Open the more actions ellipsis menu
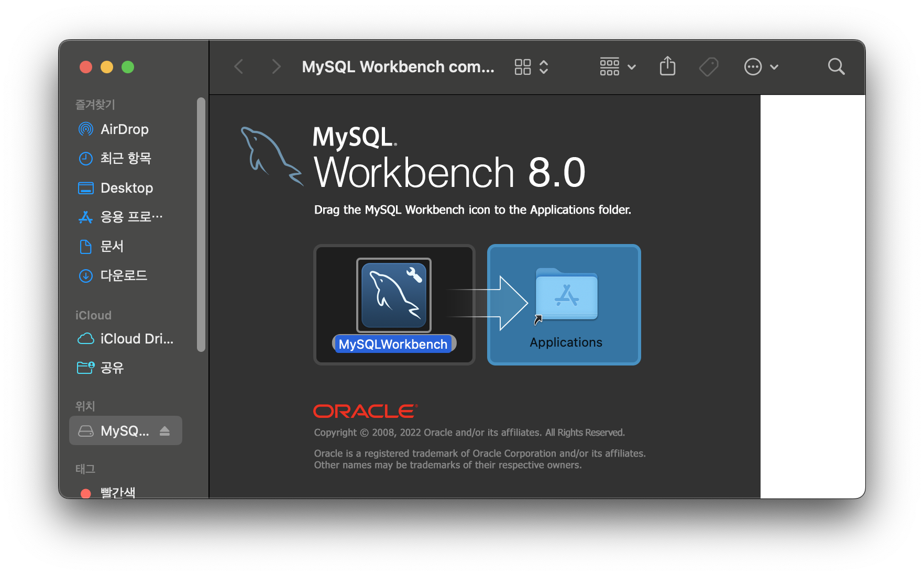 (x=761, y=67)
